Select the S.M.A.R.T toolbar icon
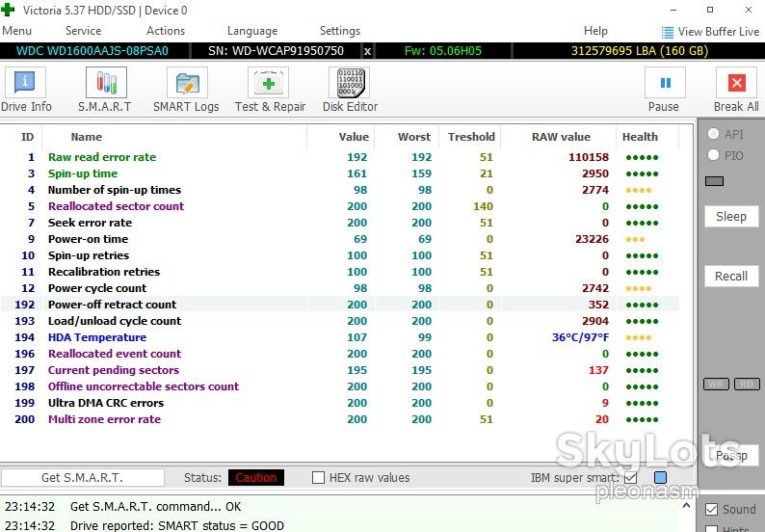765x532 pixels. (x=106, y=83)
